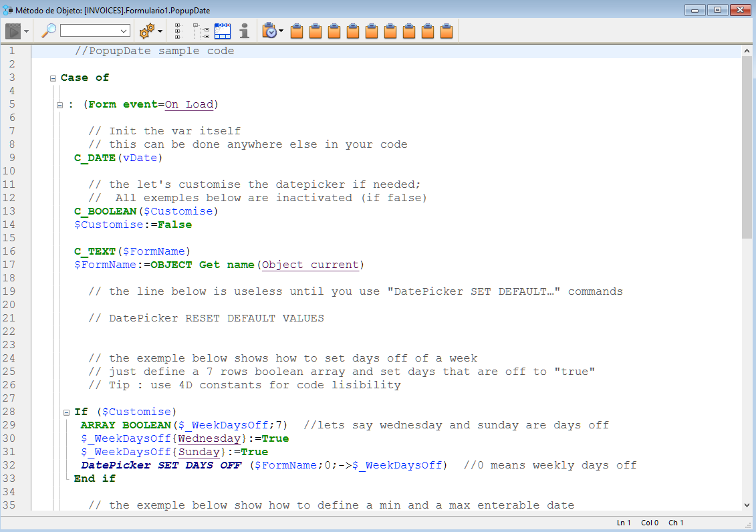Click the 'C_DATE' keyword on line 9
This screenshot has width=756, height=532.
coord(95,158)
